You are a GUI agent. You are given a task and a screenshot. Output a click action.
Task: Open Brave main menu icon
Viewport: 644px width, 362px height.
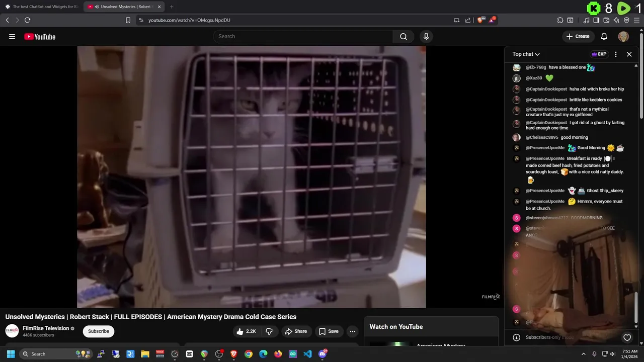coord(636,20)
